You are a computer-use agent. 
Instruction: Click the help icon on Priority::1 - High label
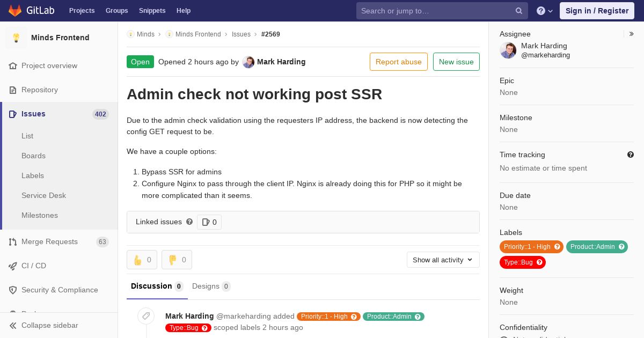pyautogui.click(x=557, y=247)
